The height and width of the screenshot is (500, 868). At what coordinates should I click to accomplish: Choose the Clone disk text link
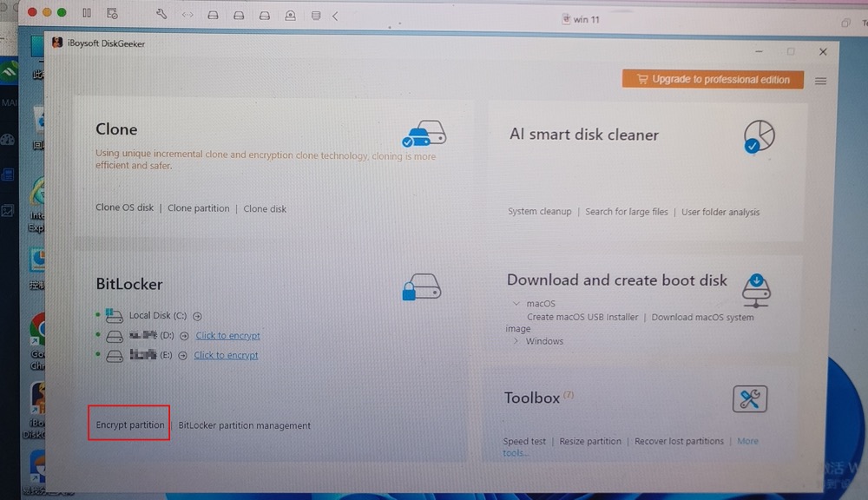(265, 208)
